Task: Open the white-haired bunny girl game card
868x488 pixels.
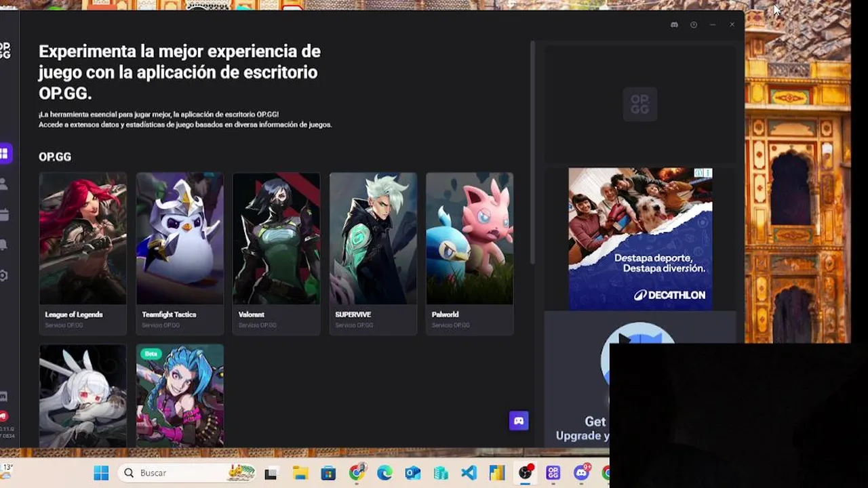Action: [x=83, y=395]
